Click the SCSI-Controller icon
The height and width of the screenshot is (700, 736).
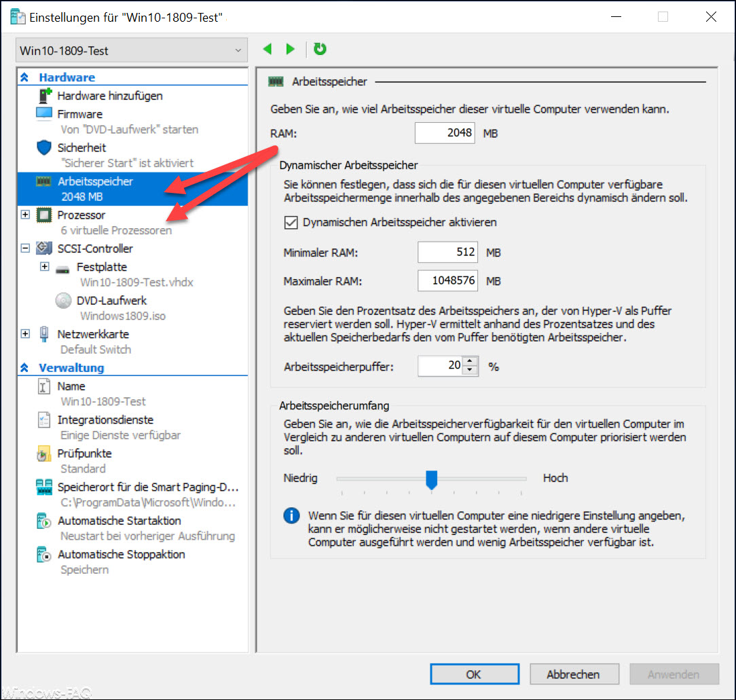click(x=44, y=248)
